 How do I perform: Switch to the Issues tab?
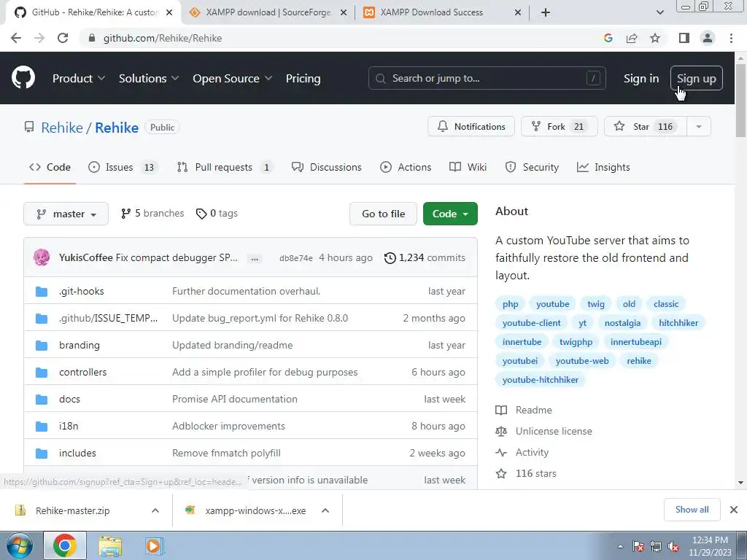pos(123,167)
